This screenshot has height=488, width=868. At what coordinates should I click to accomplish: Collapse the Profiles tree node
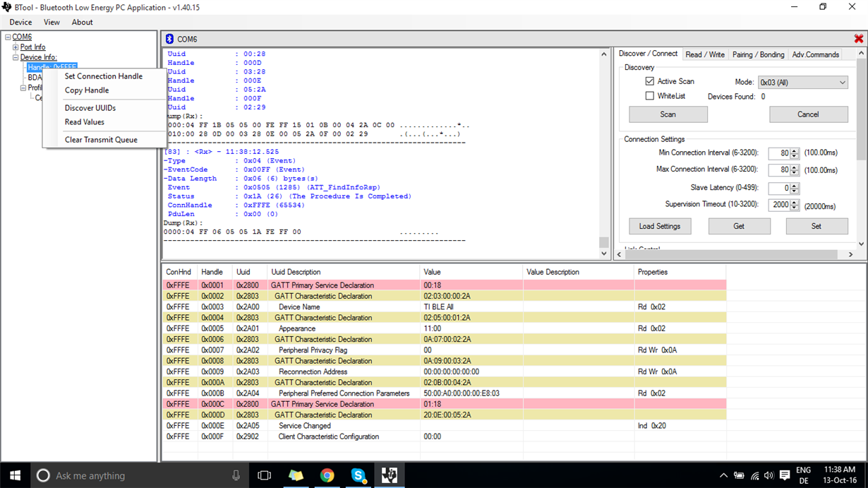click(x=23, y=88)
